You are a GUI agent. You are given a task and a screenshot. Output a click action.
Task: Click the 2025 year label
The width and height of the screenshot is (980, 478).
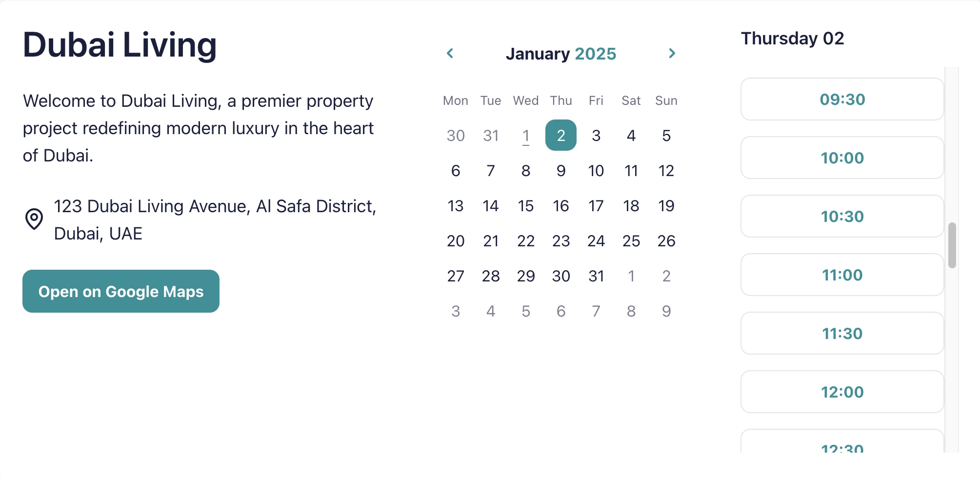[596, 54]
